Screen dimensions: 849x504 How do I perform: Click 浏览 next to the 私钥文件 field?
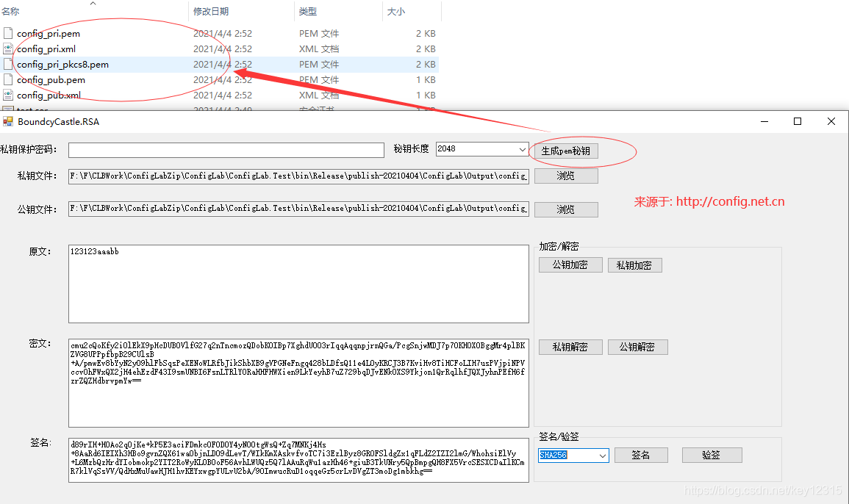[x=566, y=176]
